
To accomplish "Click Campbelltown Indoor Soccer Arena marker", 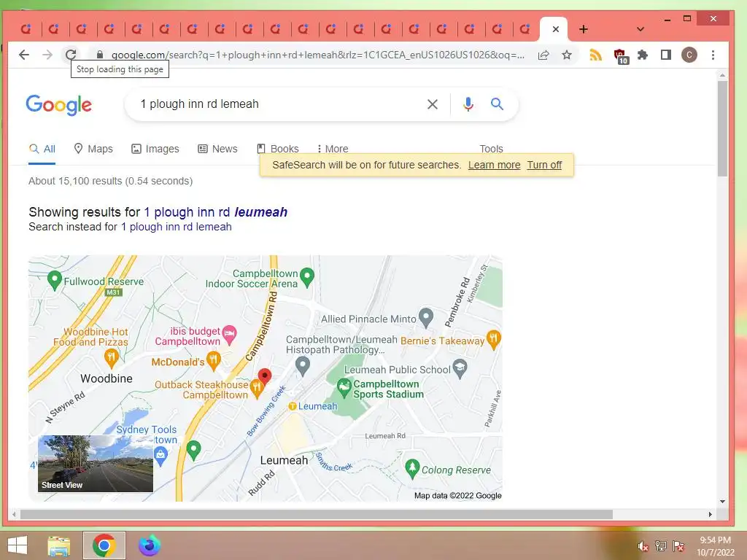I will click(307, 277).
